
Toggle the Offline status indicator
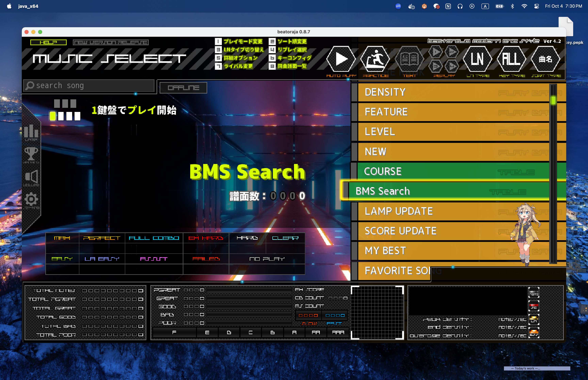click(183, 88)
